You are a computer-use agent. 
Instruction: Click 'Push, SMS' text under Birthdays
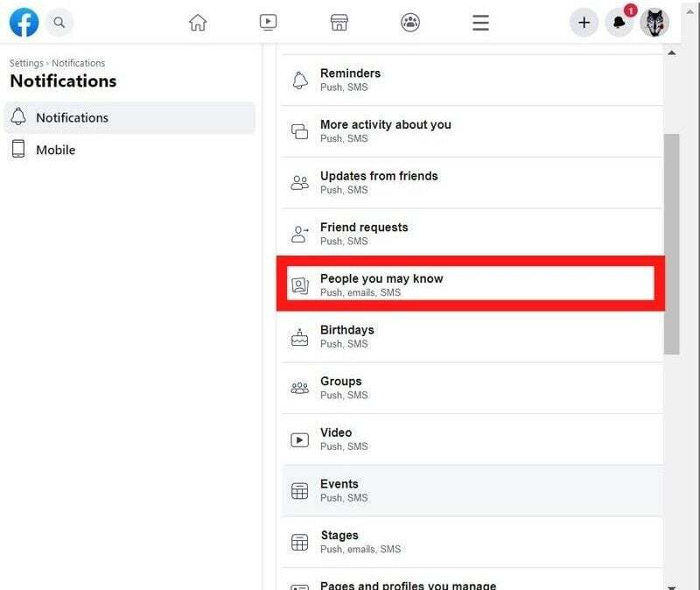[x=344, y=344]
